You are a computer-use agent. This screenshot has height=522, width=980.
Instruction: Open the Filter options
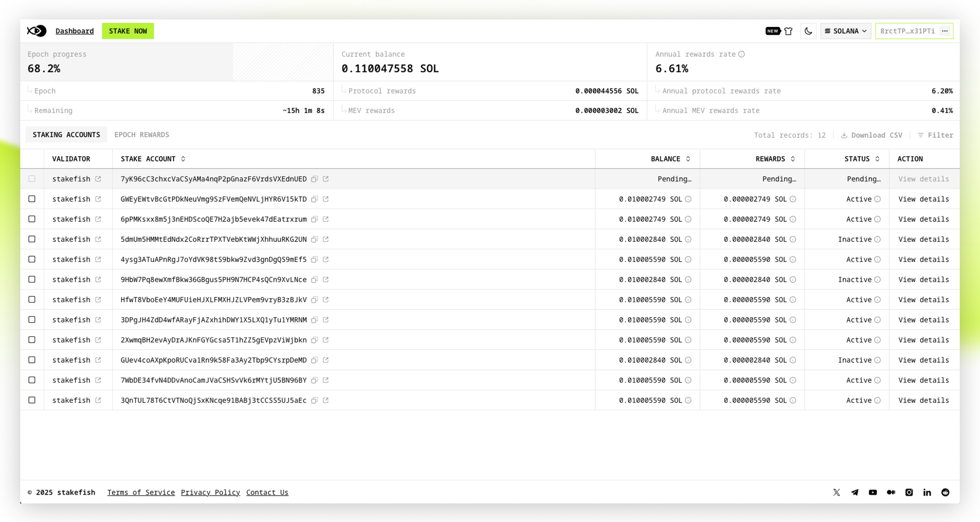(x=935, y=135)
